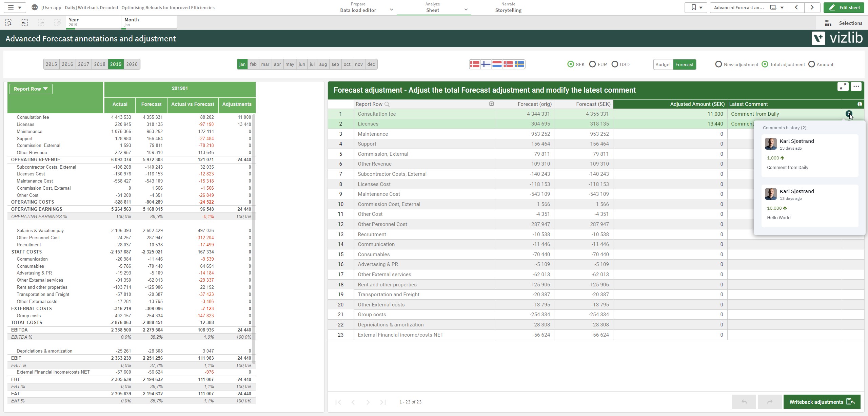Search the Report Row column
This screenshot has width=868, height=416.
387,104
